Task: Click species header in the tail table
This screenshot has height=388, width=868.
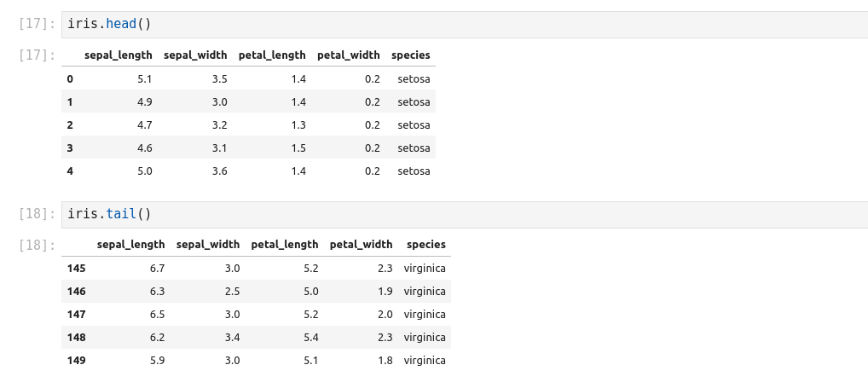Action: pyautogui.click(x=426, y=245)
